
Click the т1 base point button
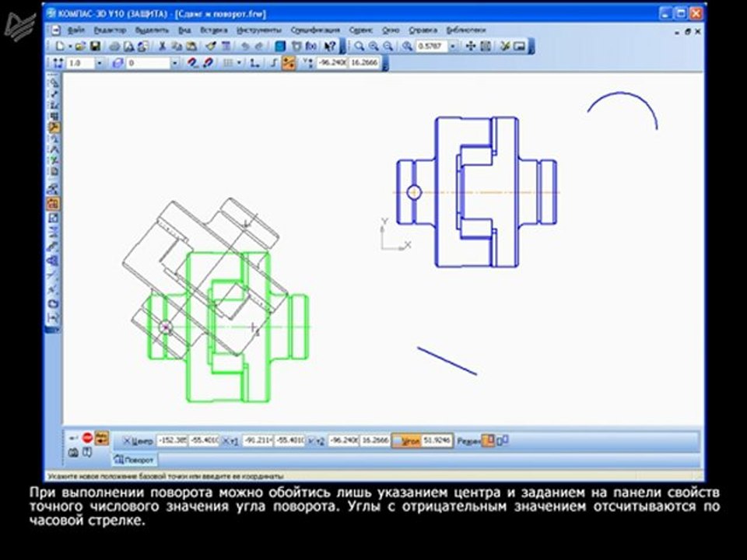(x=231, y=441)
